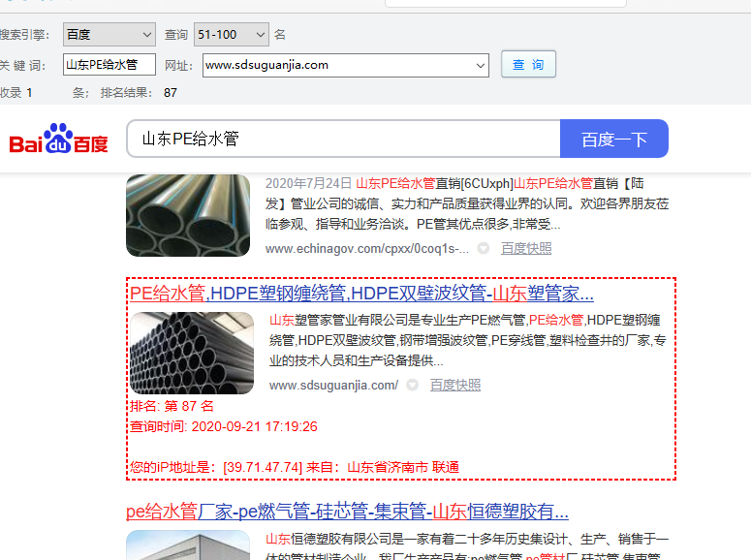
Task: Expand the URL combo box for www.sdsuguanjia.com
Action: point(481,65)
